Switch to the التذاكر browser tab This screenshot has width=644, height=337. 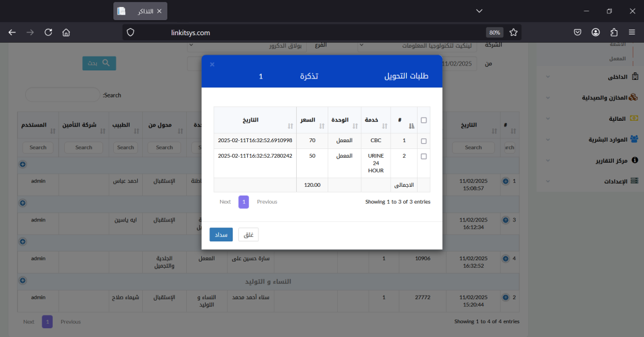(x=140, y=11)
